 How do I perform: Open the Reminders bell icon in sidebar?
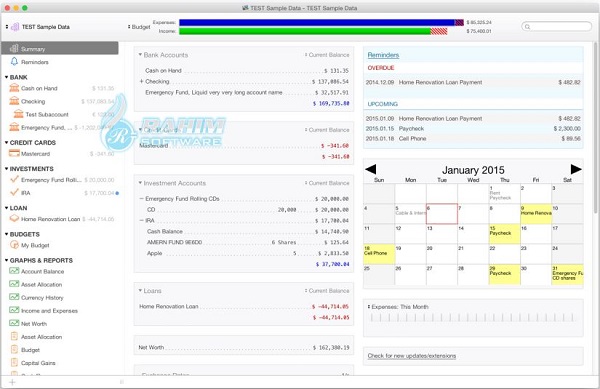pos(14,62)
